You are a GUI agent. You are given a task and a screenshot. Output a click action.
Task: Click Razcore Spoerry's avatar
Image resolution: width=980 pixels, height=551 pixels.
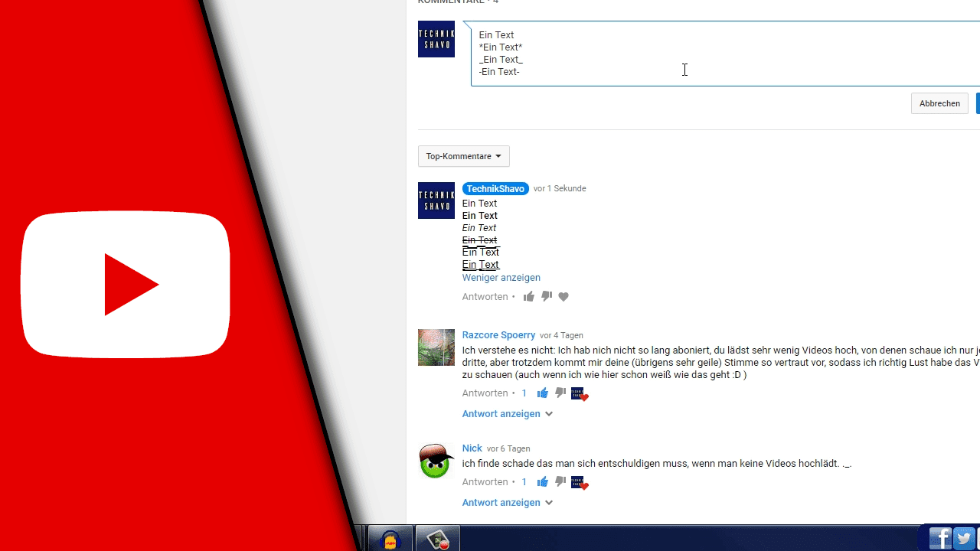436,347
